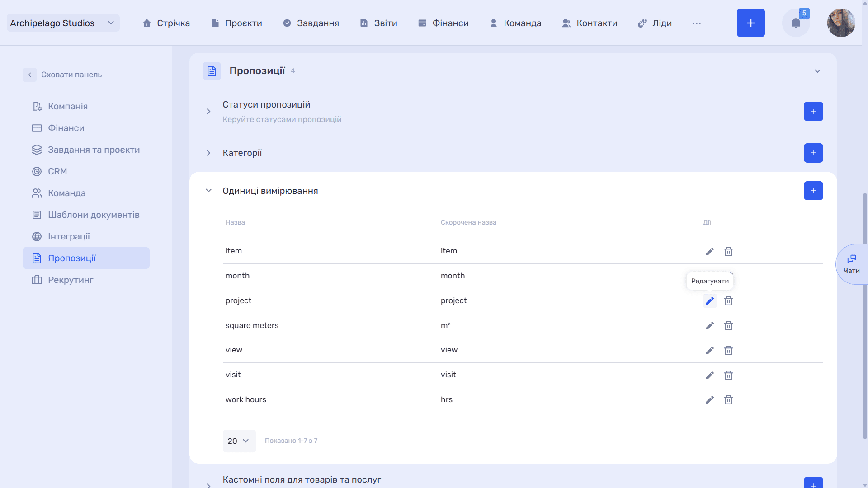Edit the view unit row
The width and height of the screenshot is (868, 488).
(x=710, y=350)
